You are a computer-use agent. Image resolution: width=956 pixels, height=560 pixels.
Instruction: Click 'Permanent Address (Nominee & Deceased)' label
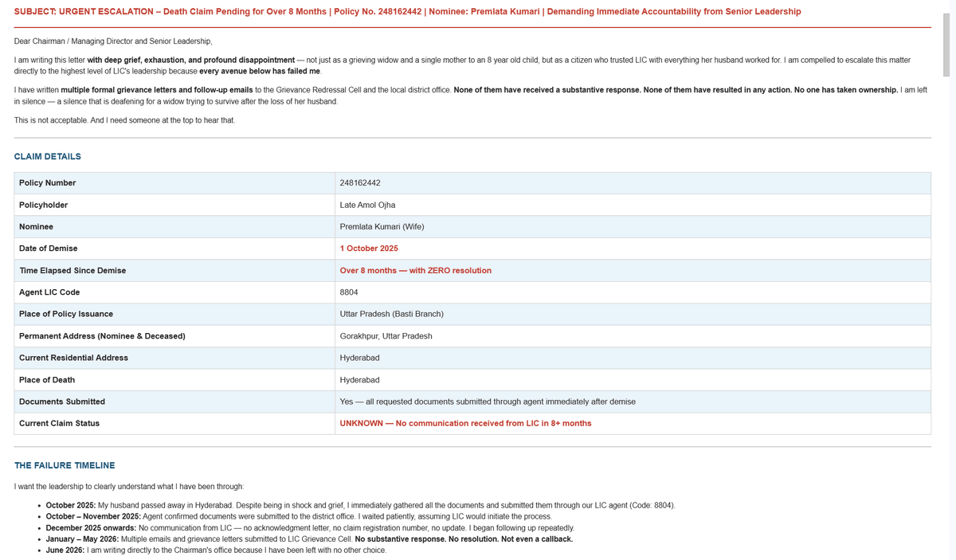[102, 336]
